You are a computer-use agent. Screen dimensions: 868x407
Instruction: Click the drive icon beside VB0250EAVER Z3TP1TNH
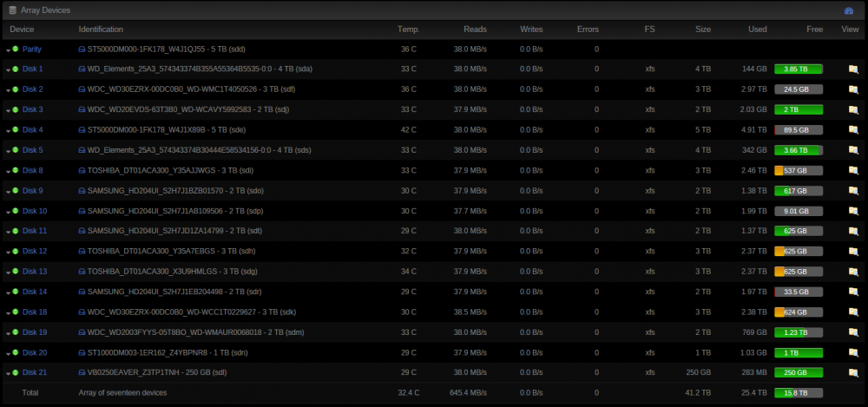click(x=82, y=372)
